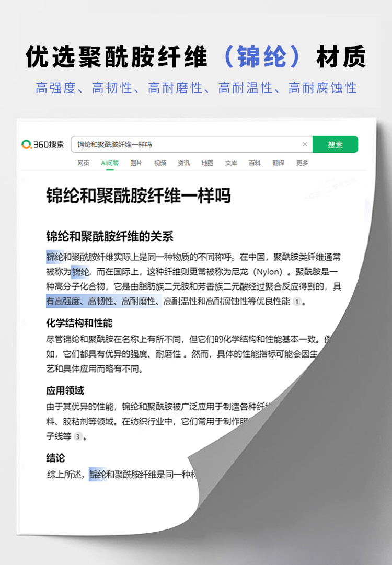Expand the 更多 menu

(x=302, y=163)
